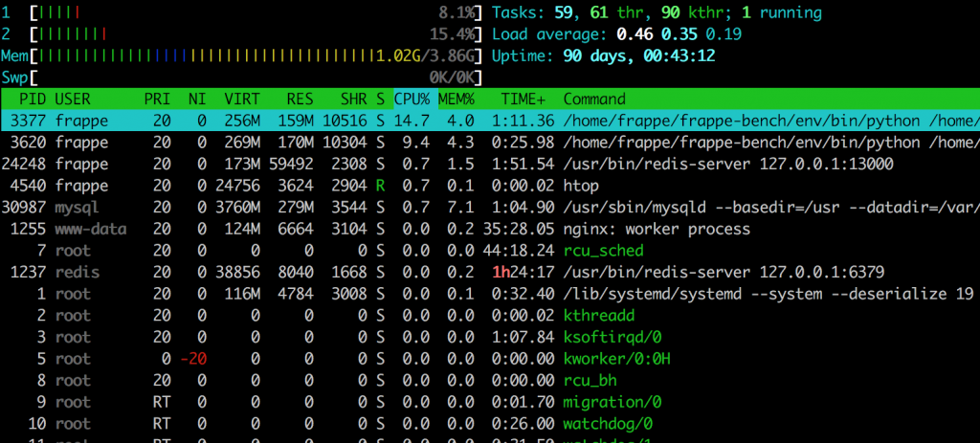Select the kthreadd process row
The image size is (980, 443).
tap(490, 316)
